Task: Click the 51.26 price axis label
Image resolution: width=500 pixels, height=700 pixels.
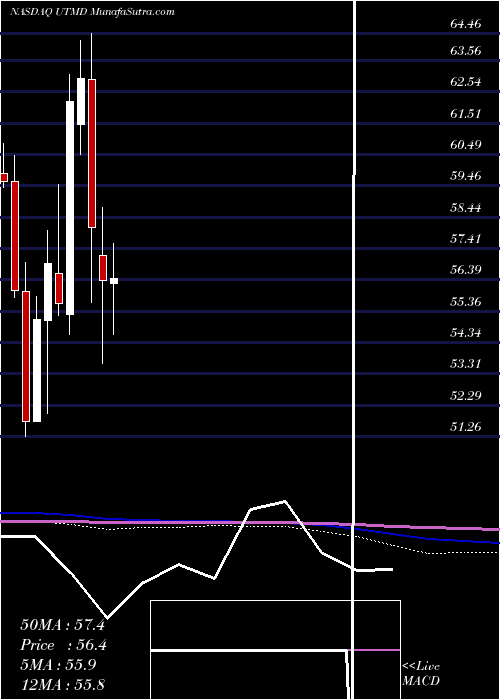Action: click(466, 427)
